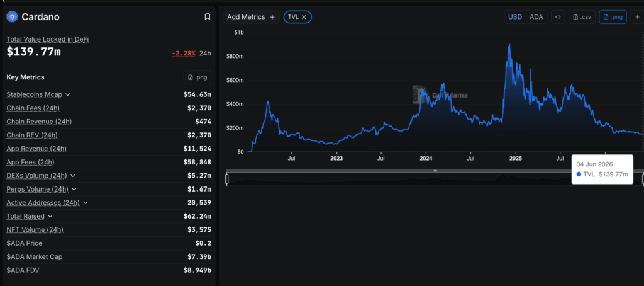Image resolution: width=644 pixels, height=286 pixels.
Task: Click the App Revenue (24h) label
Action: click(36, 149)
